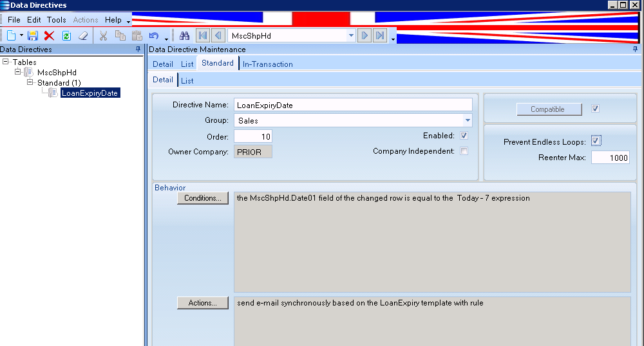This screenshot has height=346, width=644.
Task: Click the Order field showing 10
Action: click(x=253, y=136)
